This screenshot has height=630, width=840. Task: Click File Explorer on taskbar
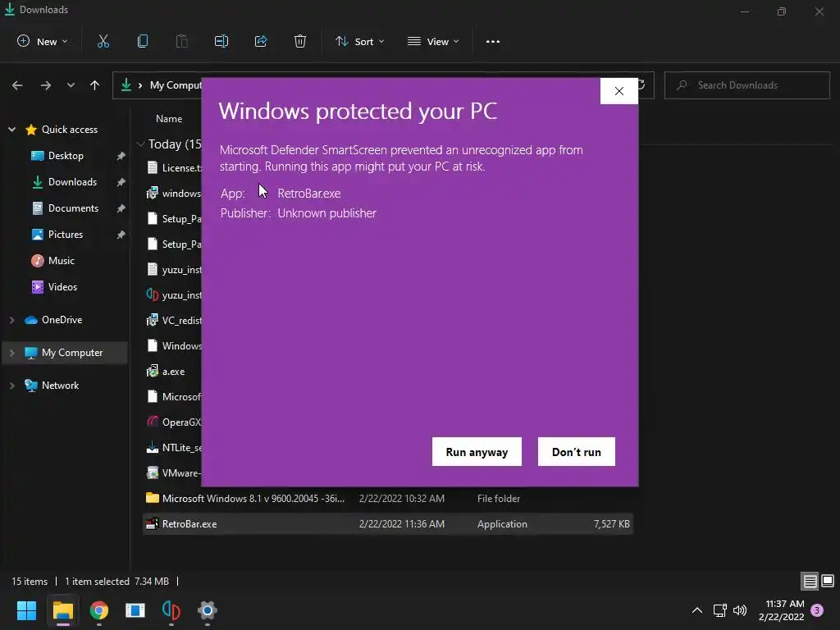62,610
